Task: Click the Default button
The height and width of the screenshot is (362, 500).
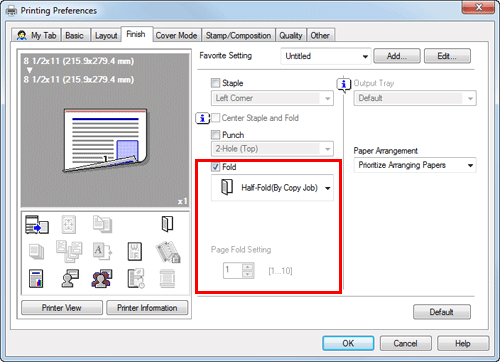Action: pyautogui.click(x=442, y=312)
